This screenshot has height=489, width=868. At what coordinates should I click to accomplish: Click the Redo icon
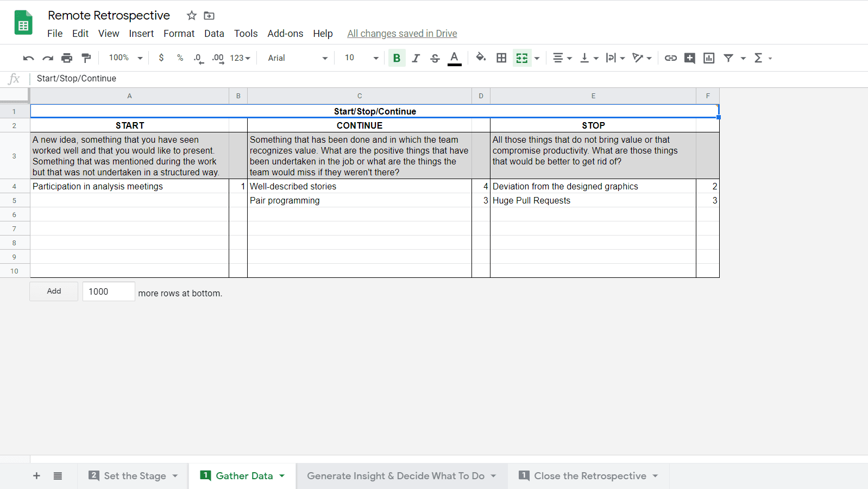click(48, 58)
